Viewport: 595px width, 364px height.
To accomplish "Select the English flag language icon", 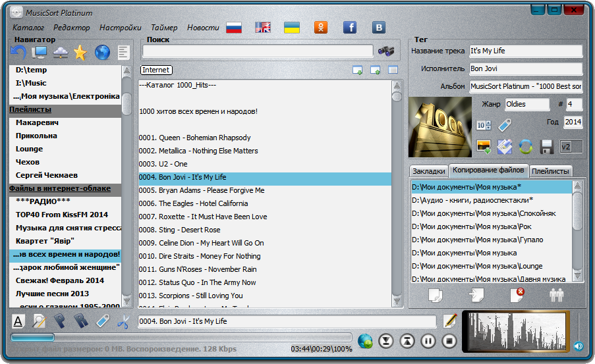I will click(x=263, y=27).
